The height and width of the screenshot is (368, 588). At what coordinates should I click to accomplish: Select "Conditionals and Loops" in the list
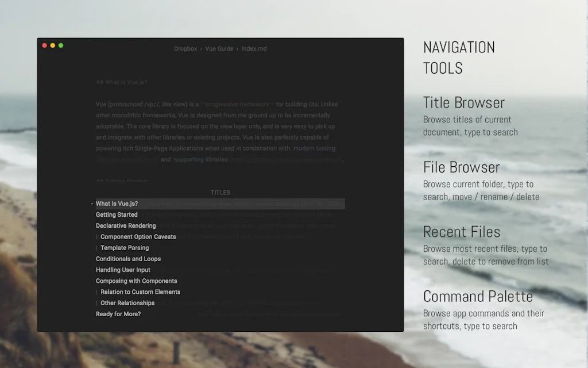coord(128,258)
